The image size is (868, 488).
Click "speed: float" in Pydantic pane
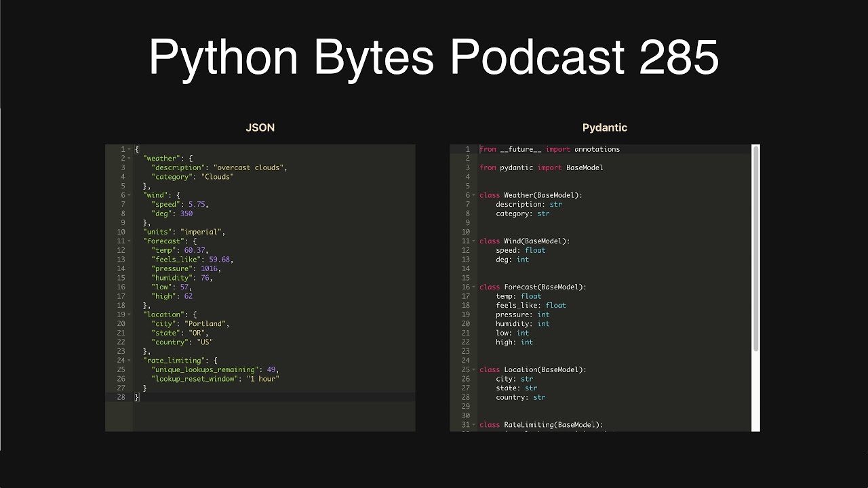pos(521,250)
